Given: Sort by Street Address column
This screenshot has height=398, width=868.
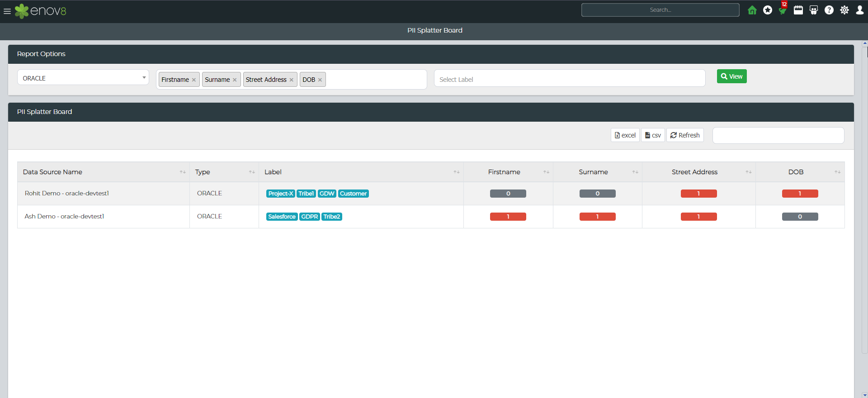Looking at the screenshot, I should pos(699,172).
